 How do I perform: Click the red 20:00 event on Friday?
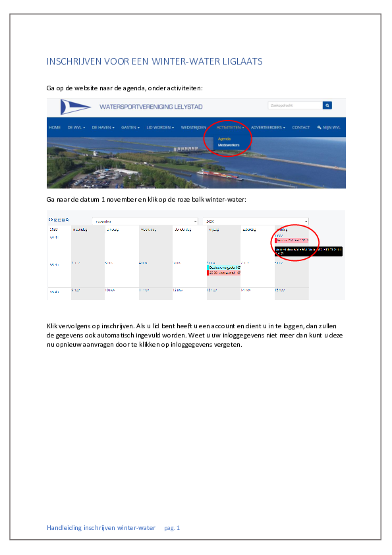tap(223, 273)
